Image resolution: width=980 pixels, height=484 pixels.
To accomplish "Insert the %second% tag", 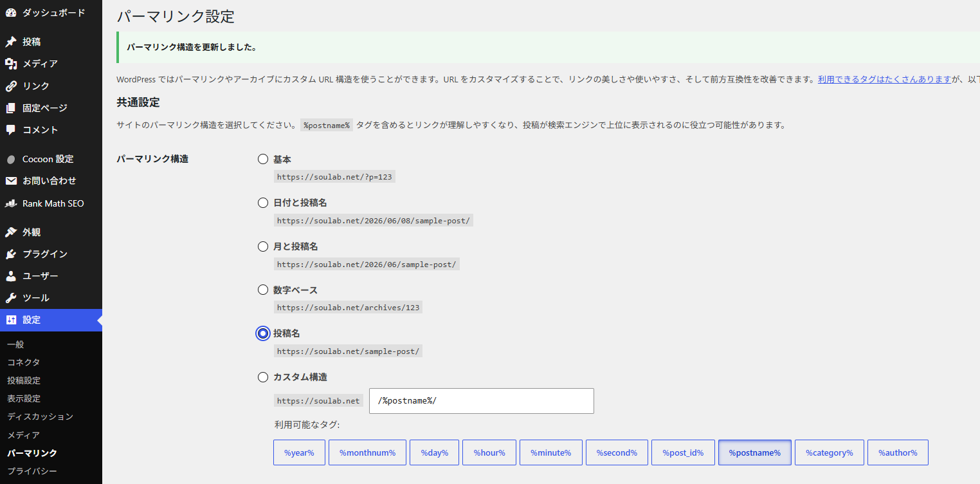I will (x=617, y=452).
